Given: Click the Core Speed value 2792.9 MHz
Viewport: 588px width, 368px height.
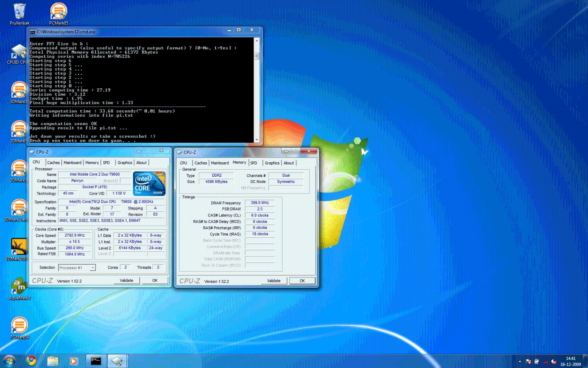Looking at the screenshot, I should (x=75, y=236).
